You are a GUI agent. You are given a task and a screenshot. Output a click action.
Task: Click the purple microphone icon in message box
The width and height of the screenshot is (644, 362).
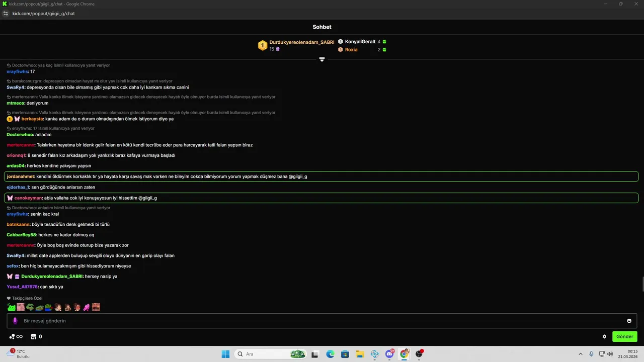15,321
